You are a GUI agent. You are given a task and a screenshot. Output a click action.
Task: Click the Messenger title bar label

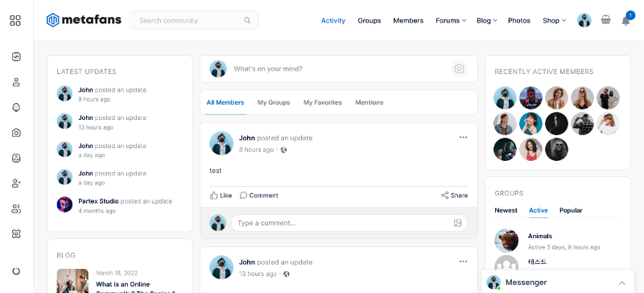(526, 283)
